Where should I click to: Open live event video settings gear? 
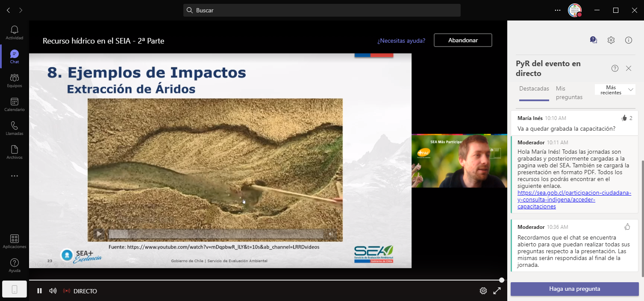coord(483,291)
